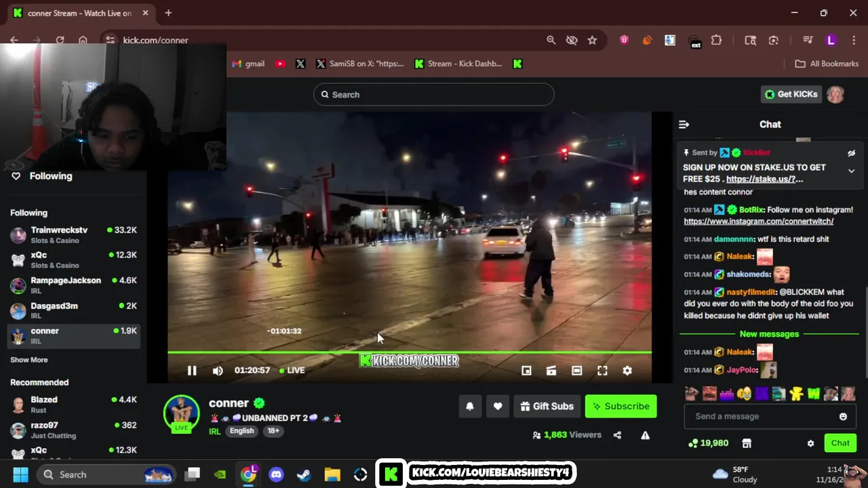
Task: Click English language tag
Action: click(x=241, y=431)
